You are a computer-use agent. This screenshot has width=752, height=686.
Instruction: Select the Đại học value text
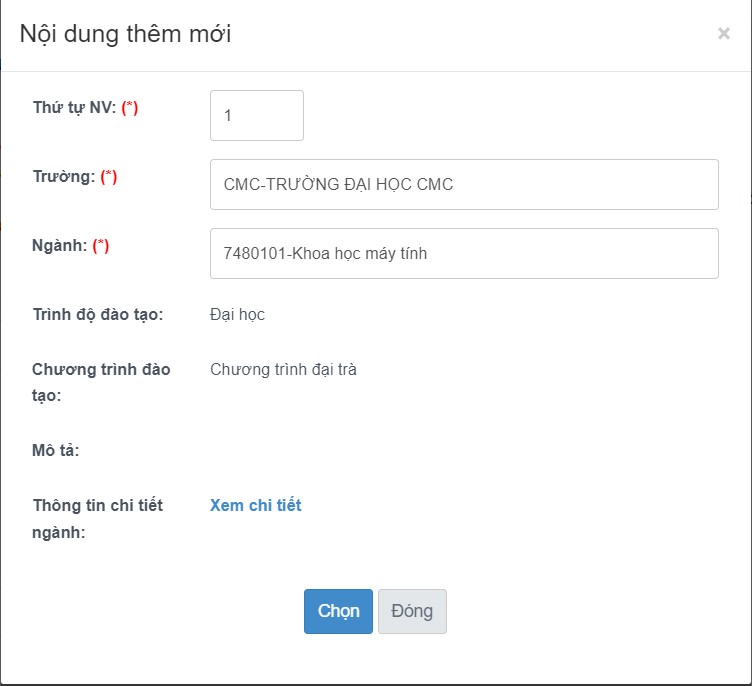coord(237,315)
